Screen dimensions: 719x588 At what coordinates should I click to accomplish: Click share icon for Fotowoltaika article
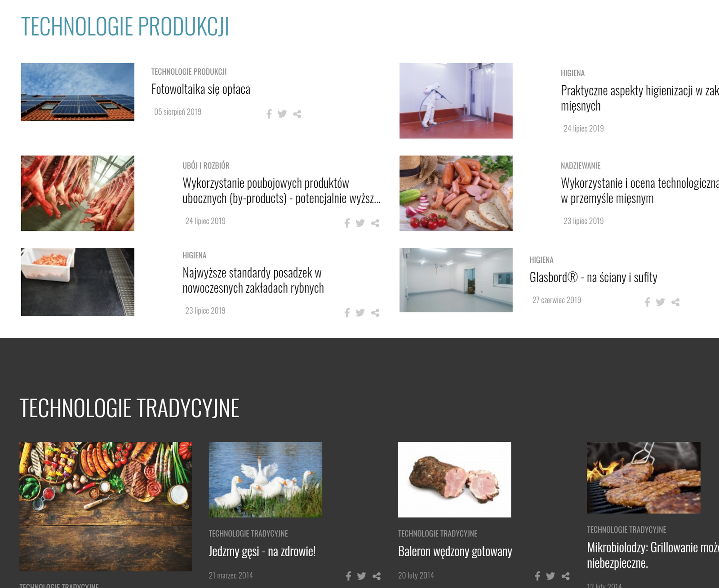point(297,114)
